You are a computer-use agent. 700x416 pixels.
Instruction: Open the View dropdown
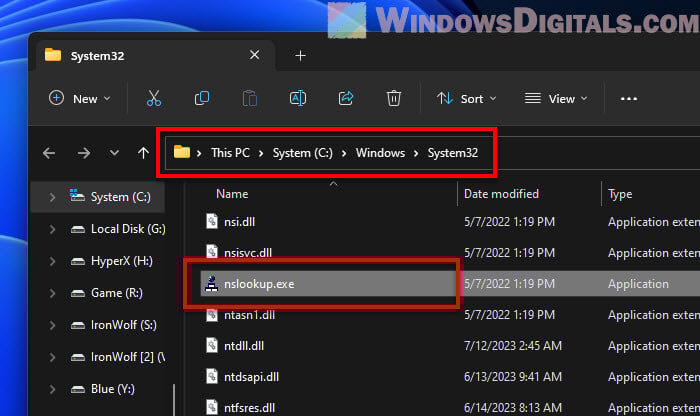tap(556, 99)
